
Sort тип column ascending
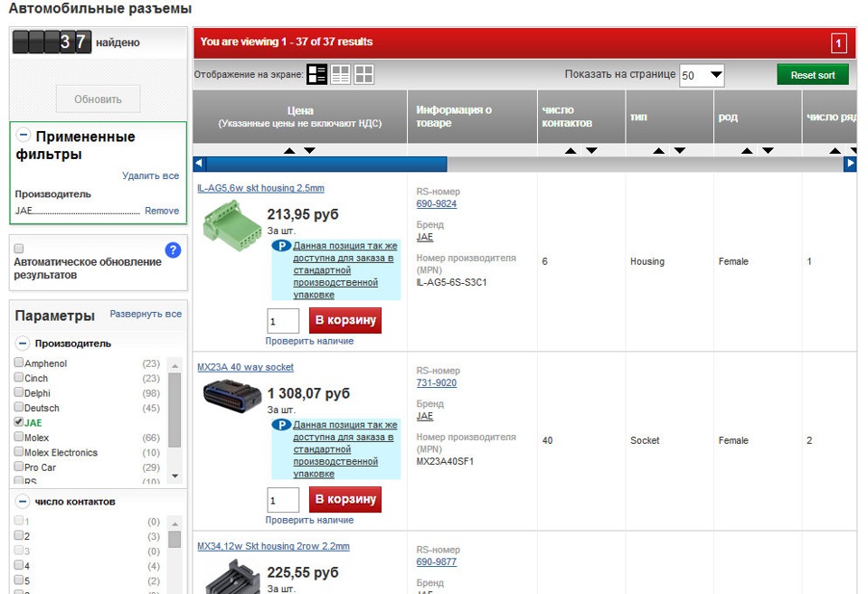tap(659, 151)
